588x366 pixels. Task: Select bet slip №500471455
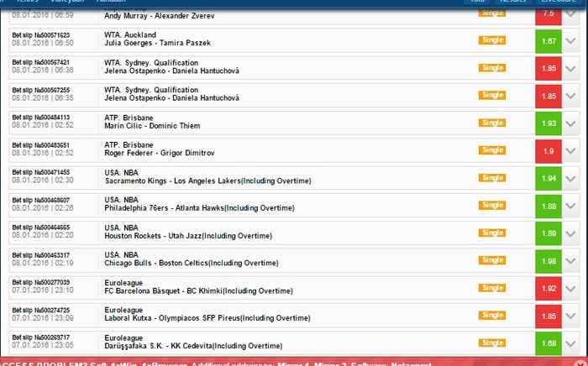pyautogui.click(x=41, y=173)
